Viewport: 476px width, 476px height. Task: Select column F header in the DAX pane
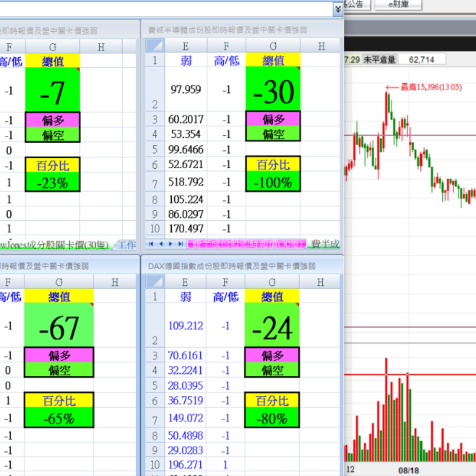click(225, 282)
